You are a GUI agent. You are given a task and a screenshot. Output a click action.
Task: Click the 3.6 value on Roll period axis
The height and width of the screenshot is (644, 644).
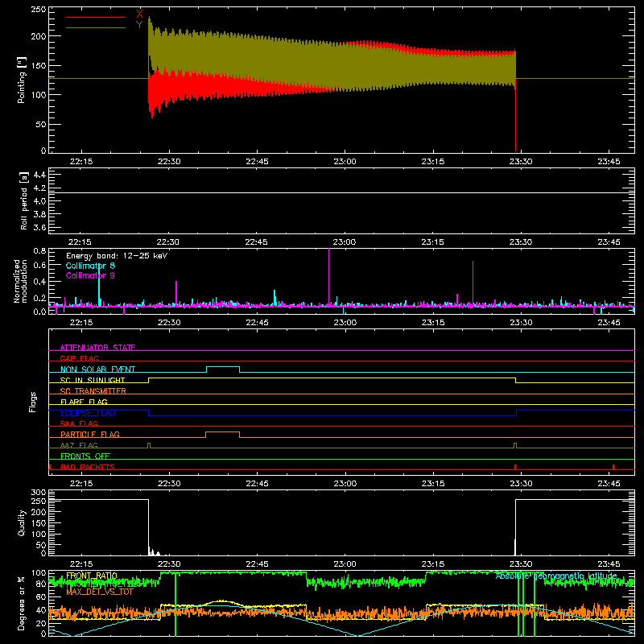click(x=39, y=227)
